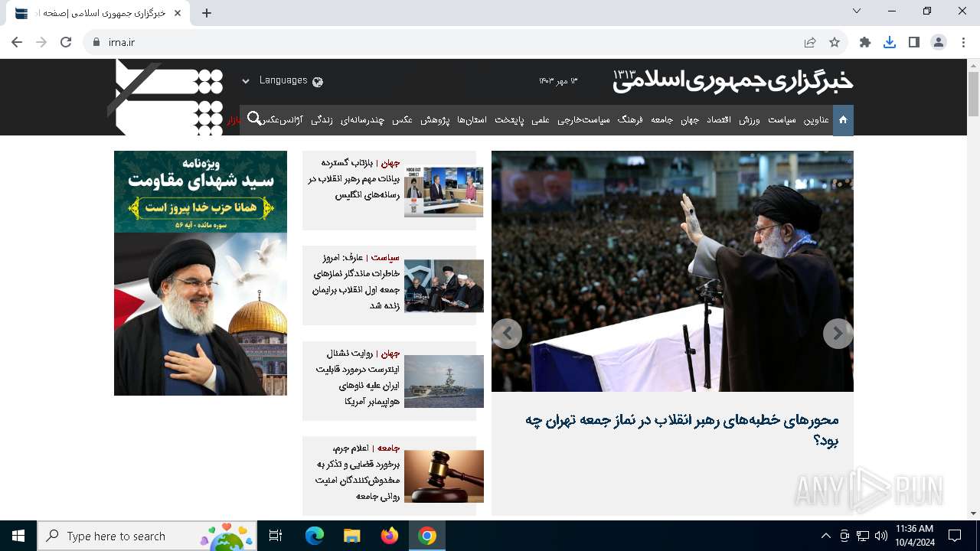Reload the current page

coord(66,42)
